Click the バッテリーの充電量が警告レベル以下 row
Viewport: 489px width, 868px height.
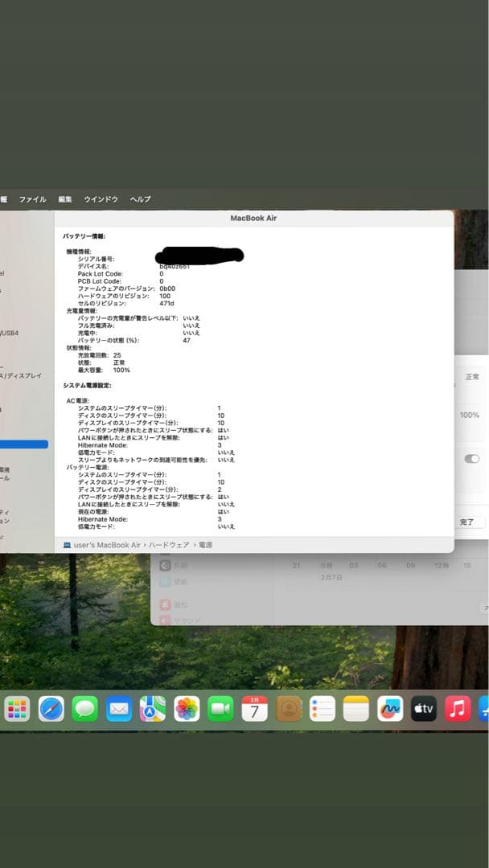pyautogui.click(x=139, y=318)
